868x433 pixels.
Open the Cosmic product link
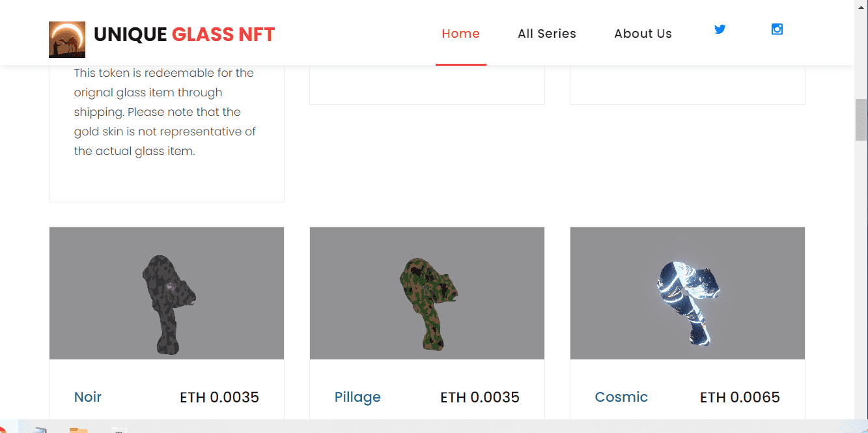(621, 397)
